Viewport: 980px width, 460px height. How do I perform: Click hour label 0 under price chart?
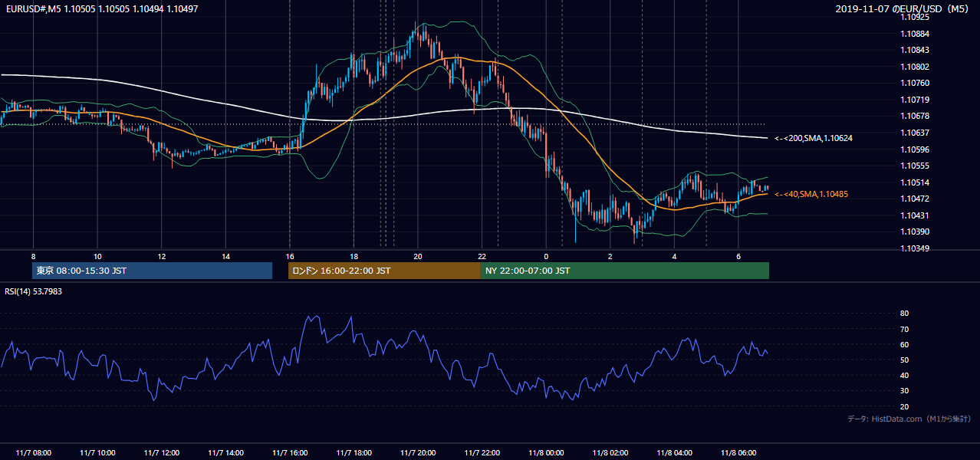click(x=546, y=256)
